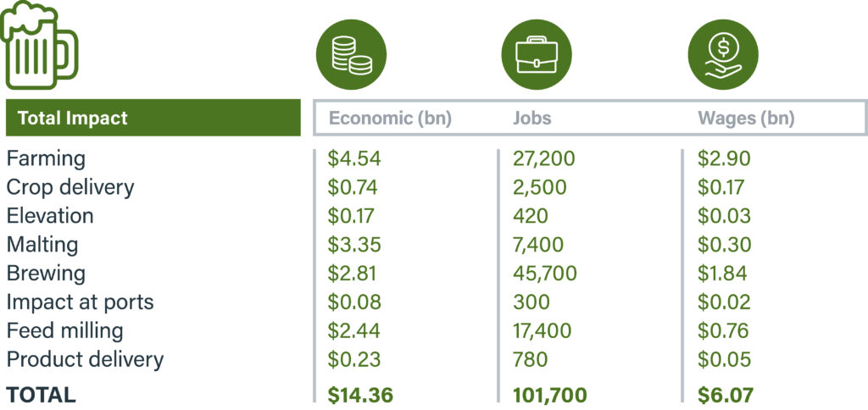Image resolution: width=868 pixels, height=410 pixels.
Task: Select the Economic (bn) column header
Action: pos(390,119)
